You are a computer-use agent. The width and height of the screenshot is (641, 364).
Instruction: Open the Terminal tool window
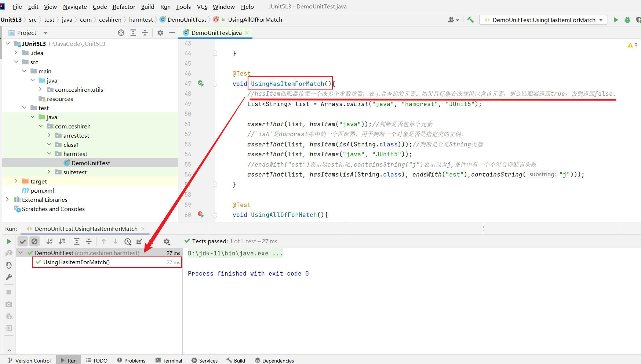[x=168, y=361]
